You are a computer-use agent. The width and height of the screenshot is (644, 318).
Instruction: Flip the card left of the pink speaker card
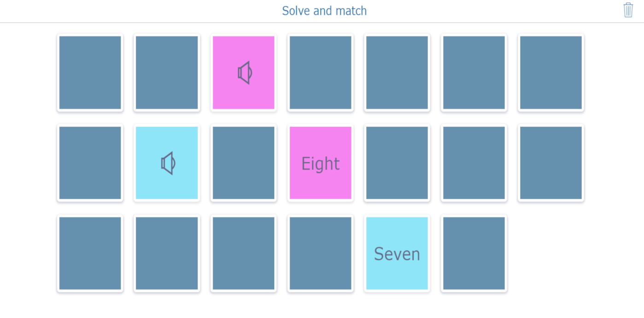coord(167,73)
